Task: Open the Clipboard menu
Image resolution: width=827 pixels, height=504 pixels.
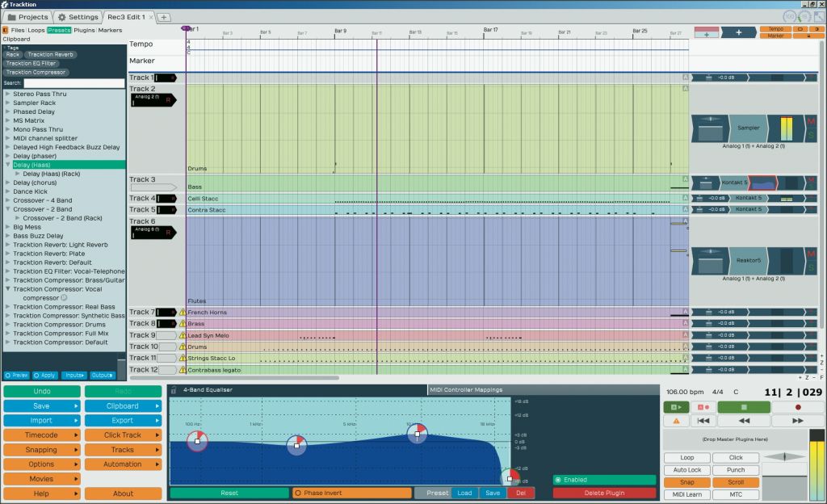Action: pyautogui.click(x=123, y=406)
